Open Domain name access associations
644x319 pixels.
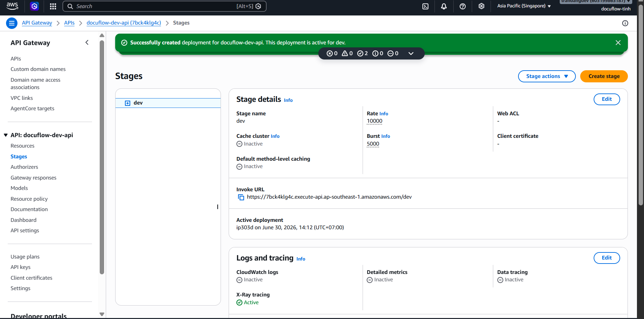(35, 84)
